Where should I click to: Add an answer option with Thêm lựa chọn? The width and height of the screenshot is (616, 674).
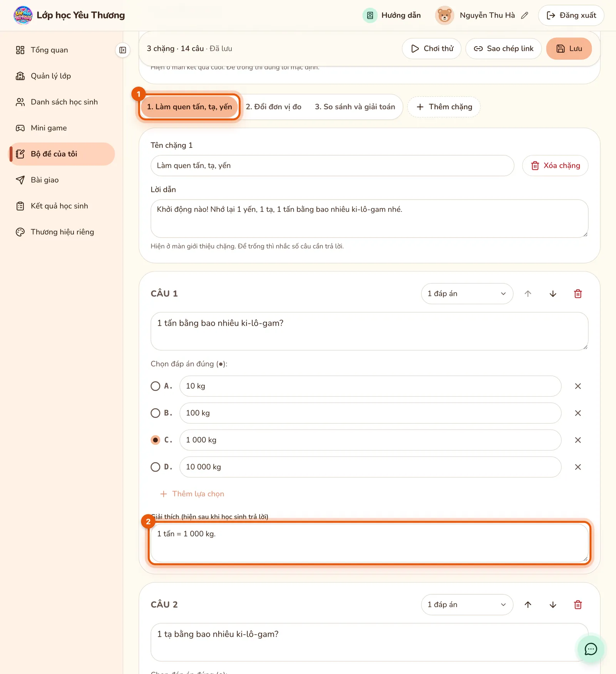click(192, 494)
